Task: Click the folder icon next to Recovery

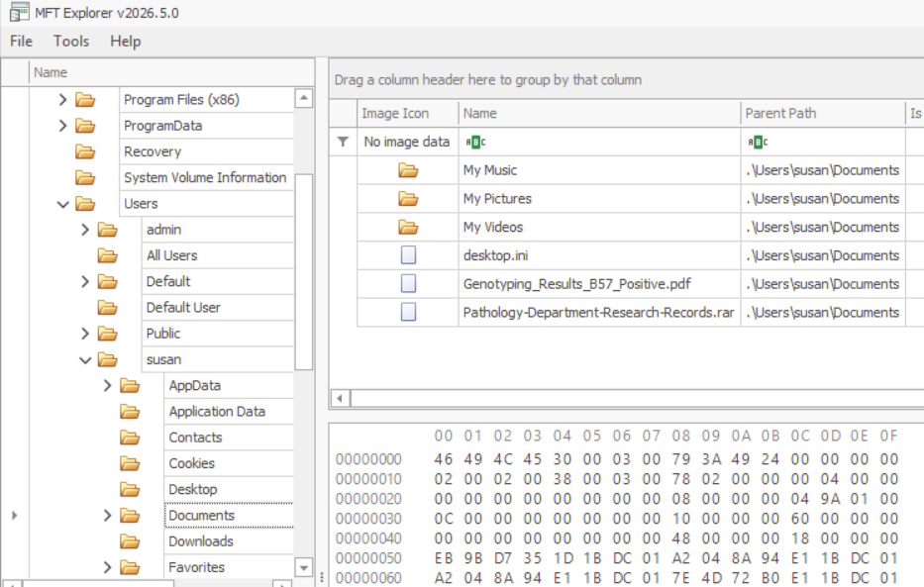Action: [x=85, y=151]
